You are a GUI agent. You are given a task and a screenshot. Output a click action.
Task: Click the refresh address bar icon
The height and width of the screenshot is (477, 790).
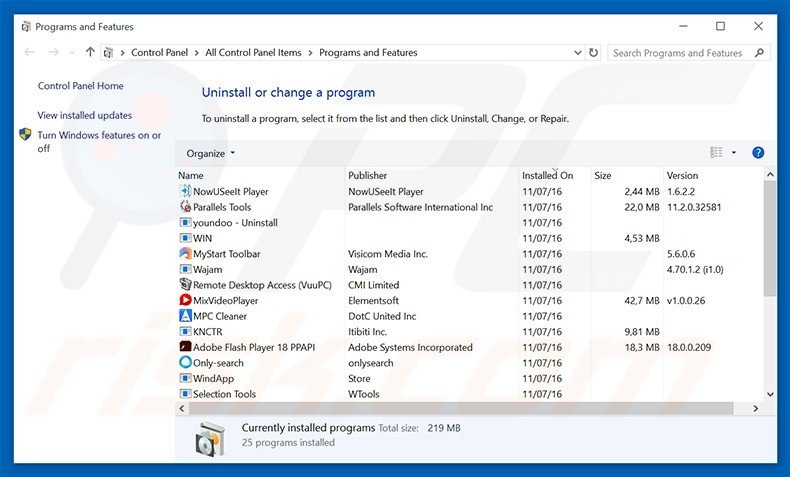(x=594, y=52)
